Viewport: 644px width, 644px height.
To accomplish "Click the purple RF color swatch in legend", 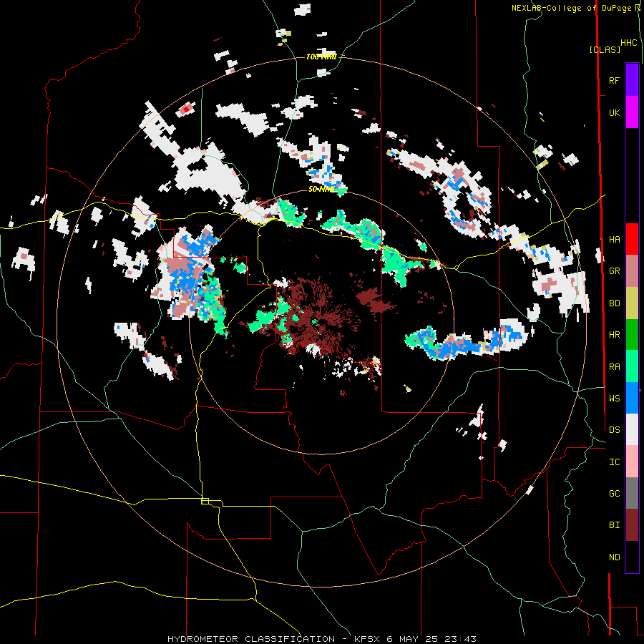I will pos(632,80).
